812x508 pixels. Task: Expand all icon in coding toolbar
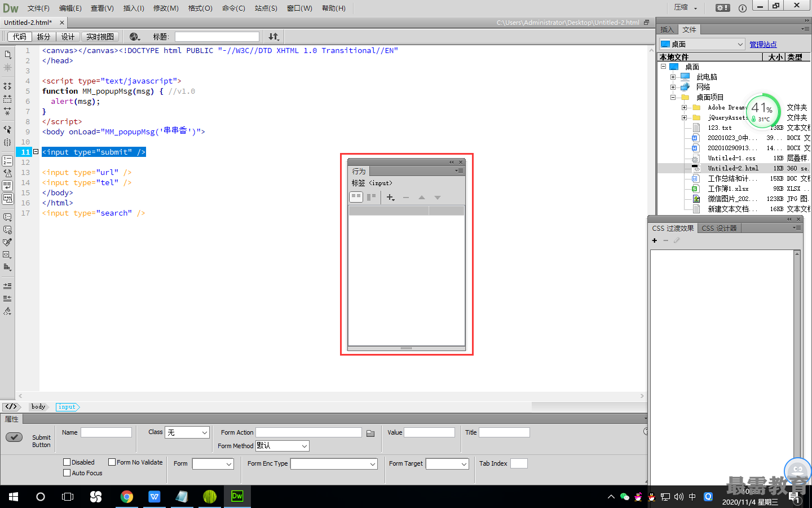7,111
